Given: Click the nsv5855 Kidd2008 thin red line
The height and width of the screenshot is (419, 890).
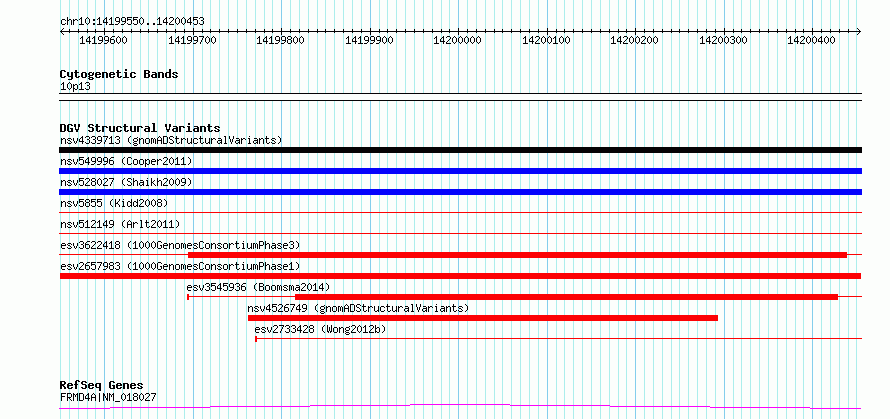Looking at the screenshot, I should [460, 212].
